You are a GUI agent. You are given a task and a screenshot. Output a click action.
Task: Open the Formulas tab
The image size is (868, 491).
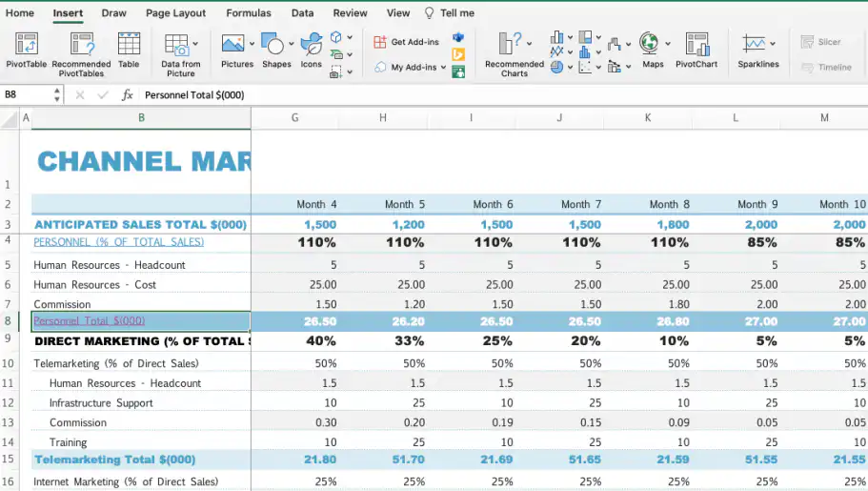point(249,12)
